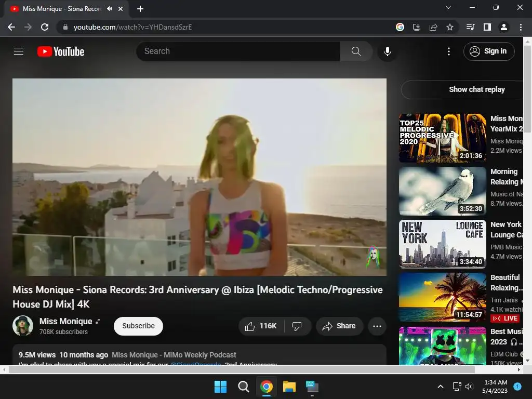
Task: Show chat replay
Action: coord(477,89)
